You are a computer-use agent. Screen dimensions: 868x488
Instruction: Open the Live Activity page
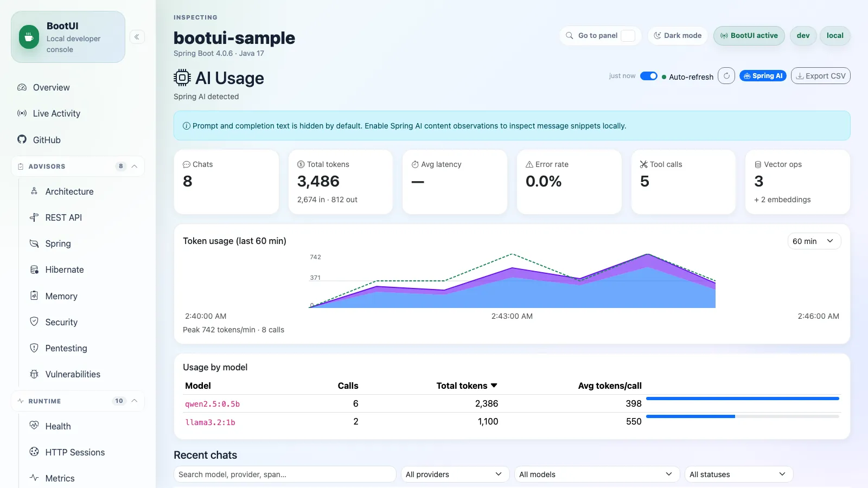click(x=78, y=113)
